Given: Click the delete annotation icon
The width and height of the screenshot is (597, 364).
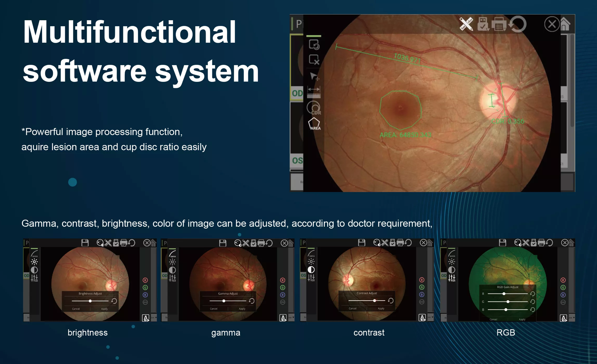Looking at the screenshot, I should (x=314, y=60).
